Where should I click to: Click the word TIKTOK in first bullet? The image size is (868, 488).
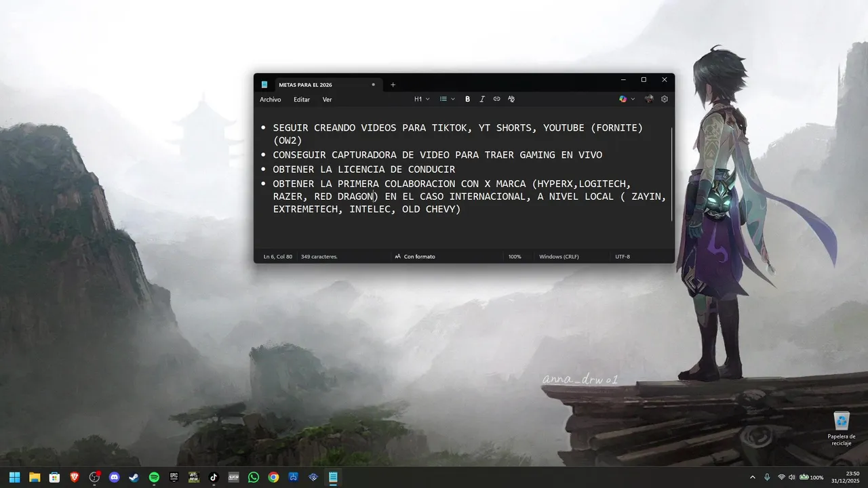(x=450, y=127)
